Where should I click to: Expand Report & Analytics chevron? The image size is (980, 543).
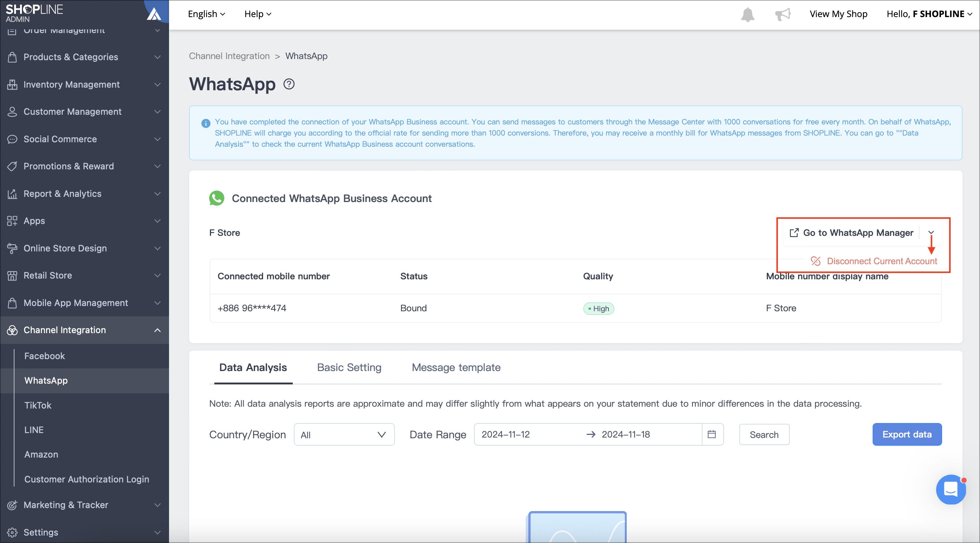157,194
